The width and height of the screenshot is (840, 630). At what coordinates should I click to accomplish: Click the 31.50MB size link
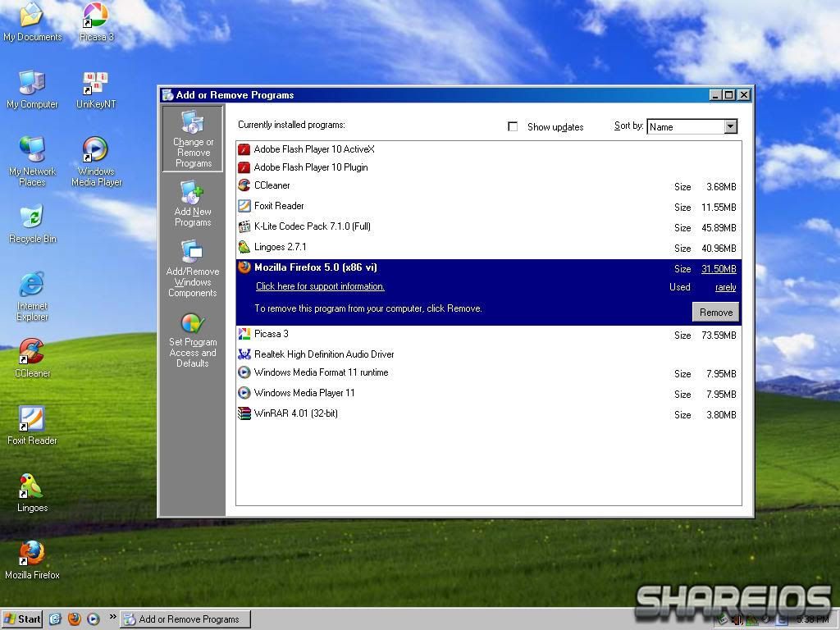tap(719, 269)
